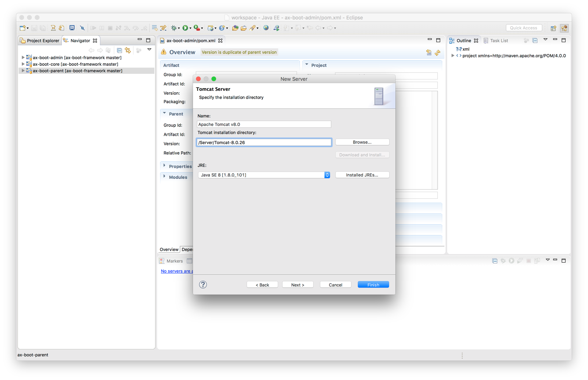Expand the Properties section

[164, 166]
